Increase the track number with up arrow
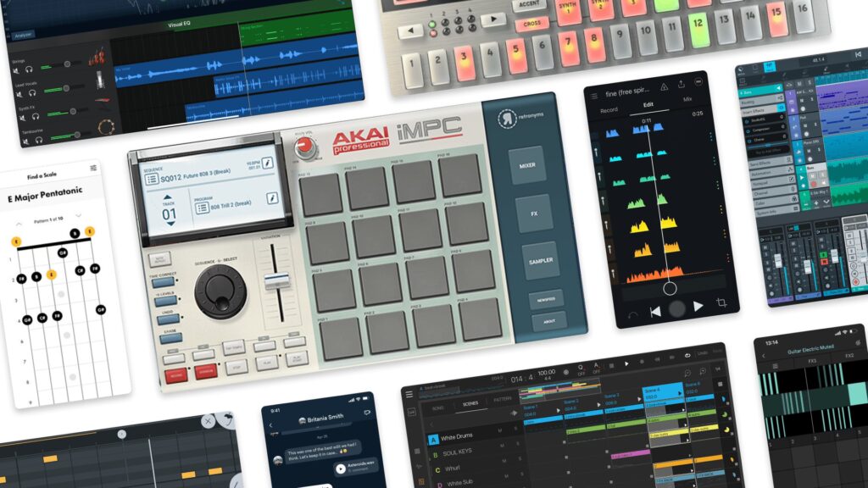Viewport: 868px width, 488px height. 169,197
